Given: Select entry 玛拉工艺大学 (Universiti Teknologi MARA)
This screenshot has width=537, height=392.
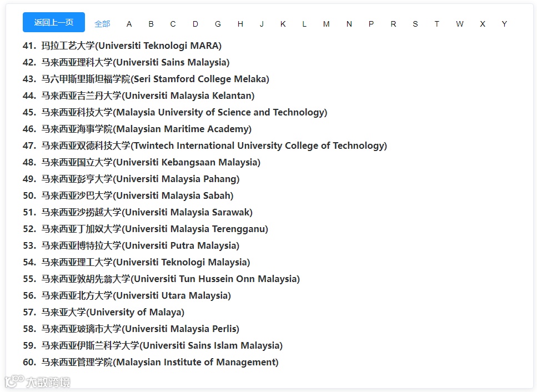Looking at the screenshot, I should pyautogui.click(x=122, y=46).
